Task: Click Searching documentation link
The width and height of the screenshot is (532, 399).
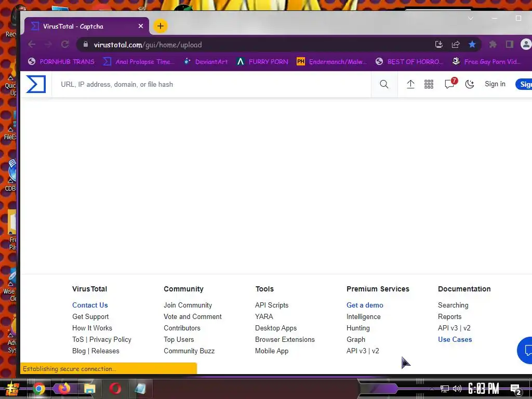Action: [453, 305]
